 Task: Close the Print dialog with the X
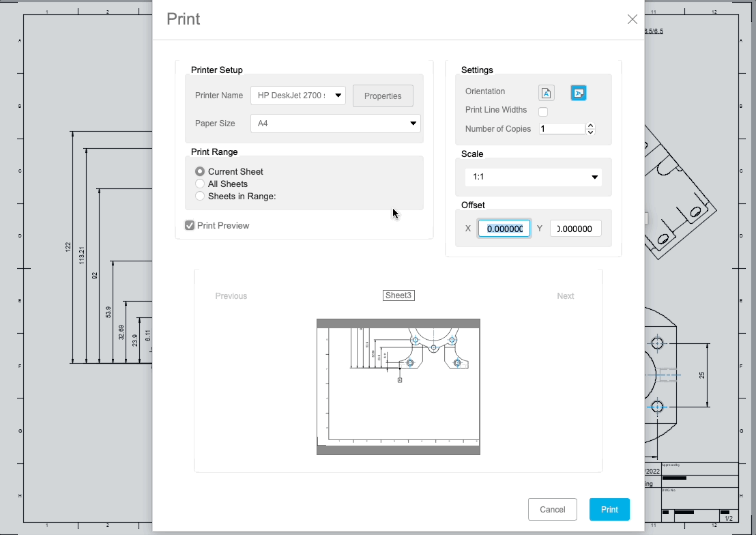pos(632,19)
